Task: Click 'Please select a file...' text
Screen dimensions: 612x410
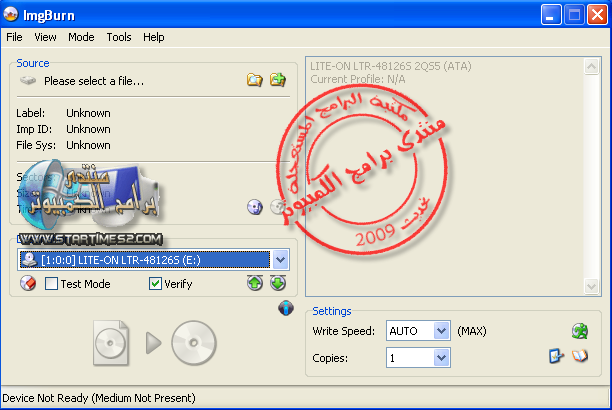Action: pyautogui.click(x=94, y=81)
